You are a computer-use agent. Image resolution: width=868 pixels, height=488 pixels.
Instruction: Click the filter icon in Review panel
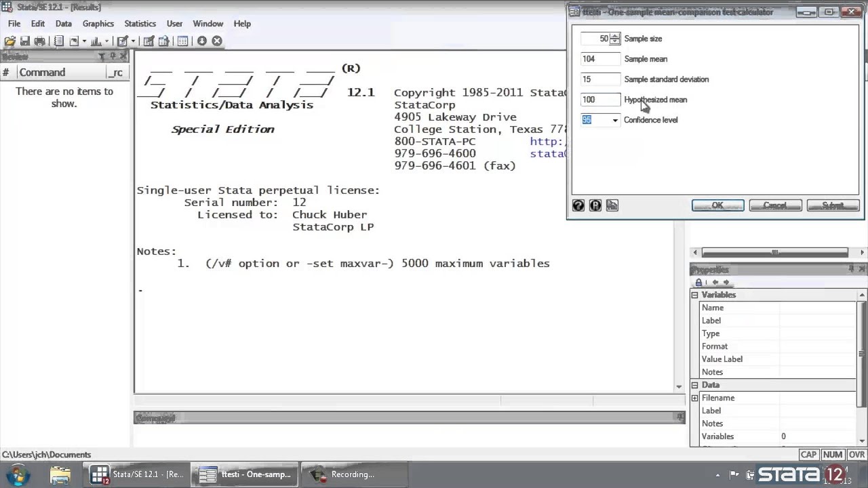click(102, 57)
